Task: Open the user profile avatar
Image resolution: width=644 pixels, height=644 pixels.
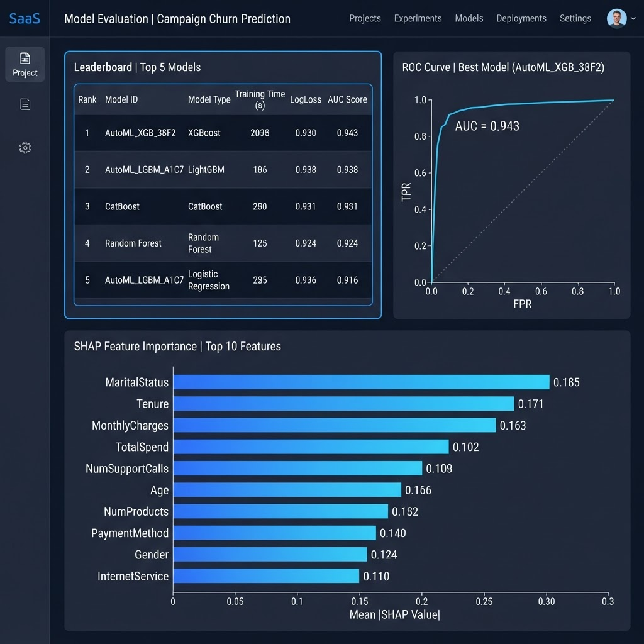Action: pos(616,18)
